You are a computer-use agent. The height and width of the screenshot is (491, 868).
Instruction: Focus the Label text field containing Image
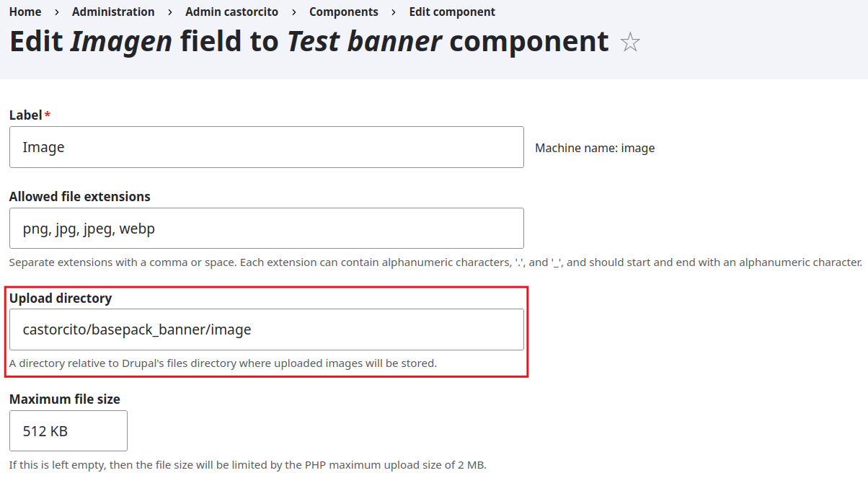[x=266, y=147]
